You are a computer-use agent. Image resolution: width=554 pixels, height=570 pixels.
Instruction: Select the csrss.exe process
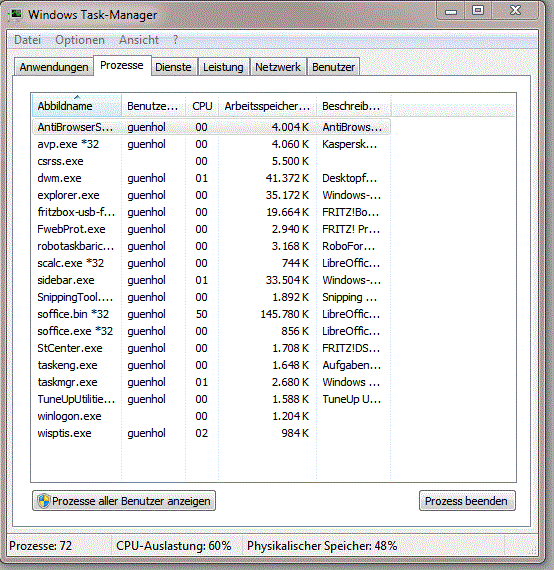click(x=211, y=161)
